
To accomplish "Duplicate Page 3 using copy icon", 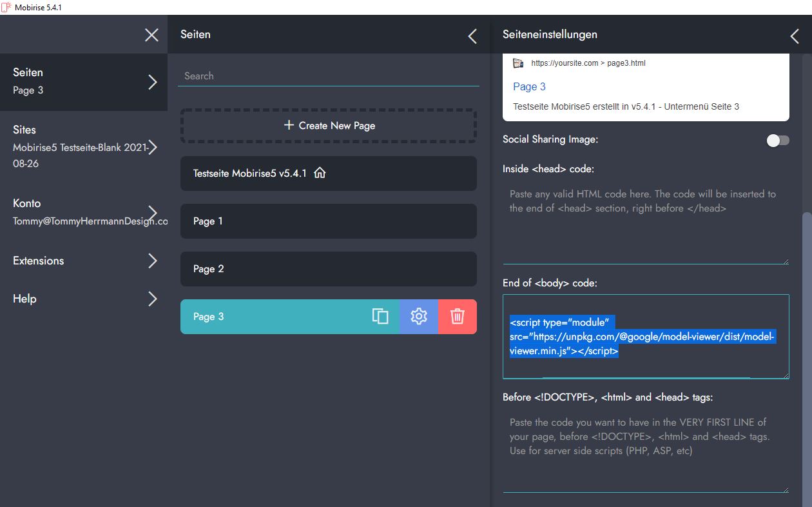I will click(x=380, y=316).
